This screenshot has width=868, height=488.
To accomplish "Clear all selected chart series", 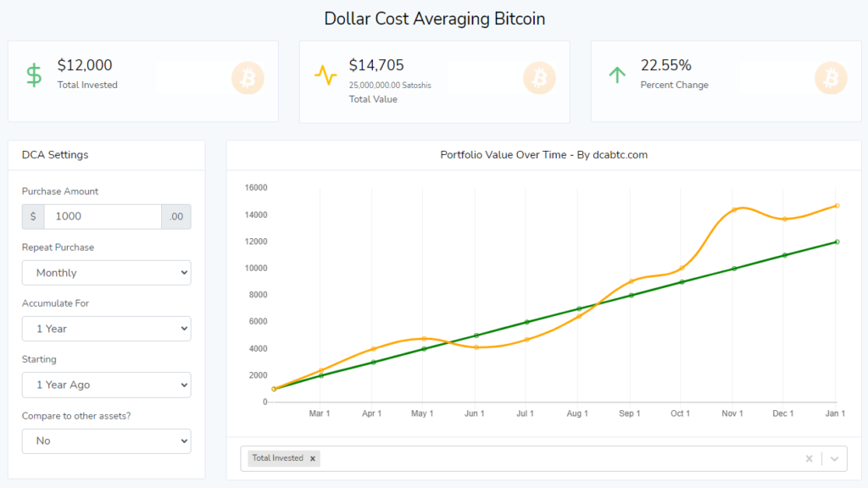I will (809, 458).
